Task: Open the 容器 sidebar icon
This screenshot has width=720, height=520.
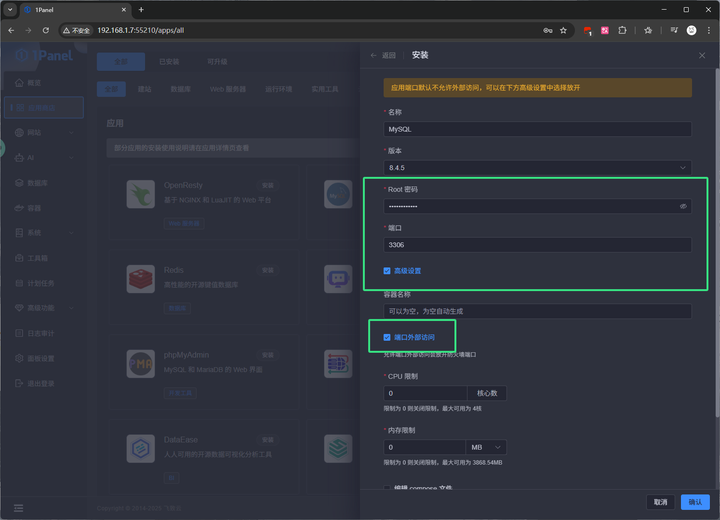Action: click(19, 208)
